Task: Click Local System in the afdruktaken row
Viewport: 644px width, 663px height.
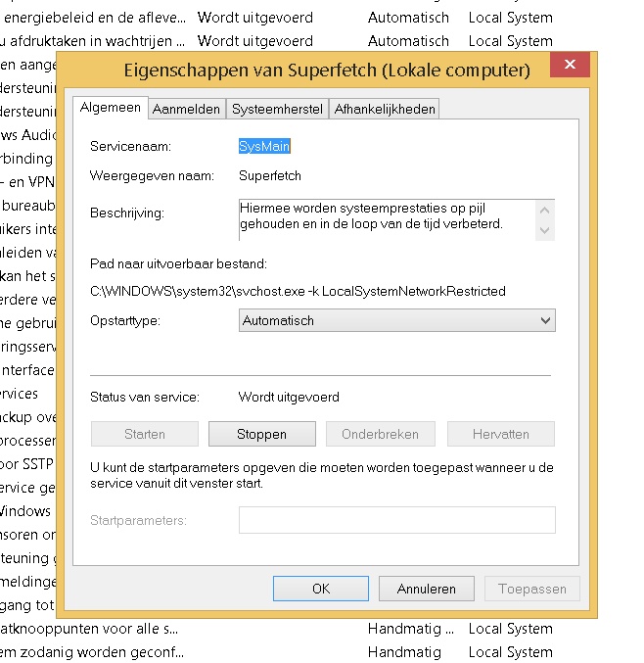Action: (511, 41)
